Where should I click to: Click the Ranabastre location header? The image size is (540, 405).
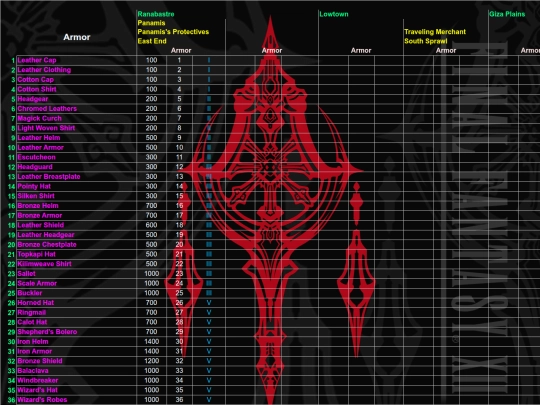tap(156, 14)
